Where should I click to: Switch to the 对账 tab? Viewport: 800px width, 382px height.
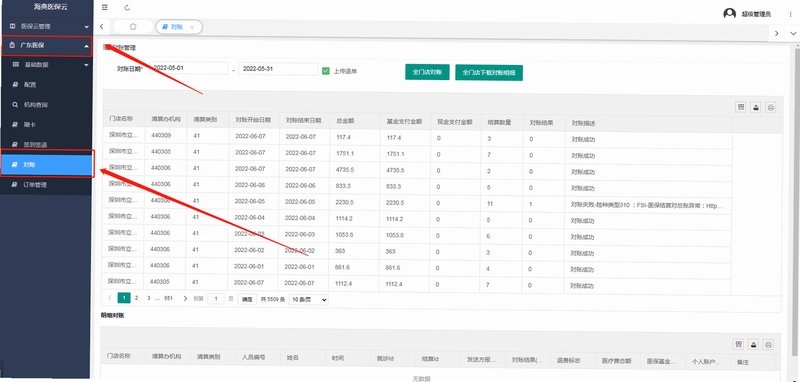click(x=177, y=27)
